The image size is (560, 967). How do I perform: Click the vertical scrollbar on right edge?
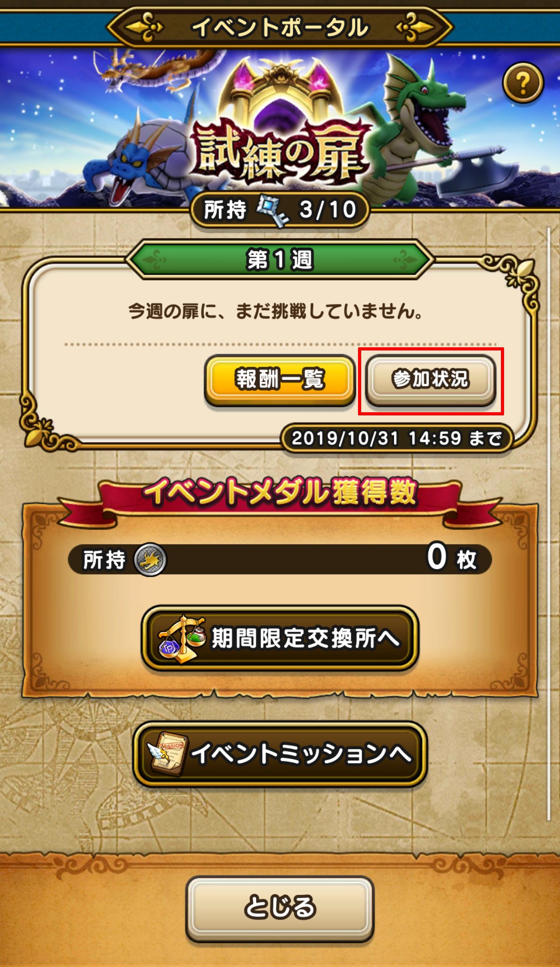point(549,524)
